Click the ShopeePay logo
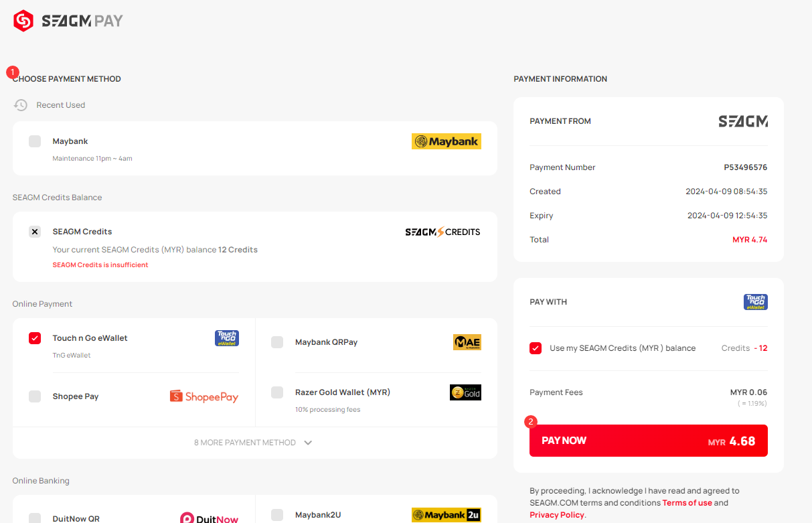The image size is (812, 523). [204, 396]
